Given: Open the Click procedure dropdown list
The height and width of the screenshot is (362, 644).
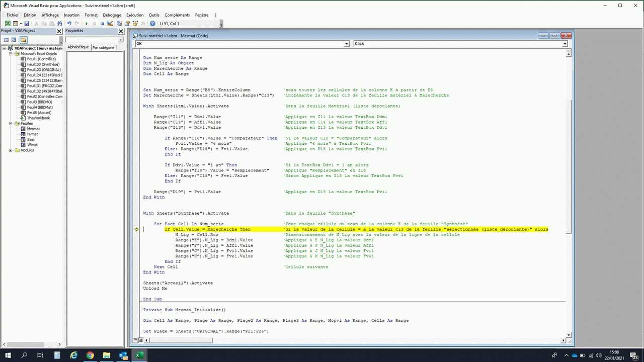Looking at the screenshot, I should [x=565, y=44].
